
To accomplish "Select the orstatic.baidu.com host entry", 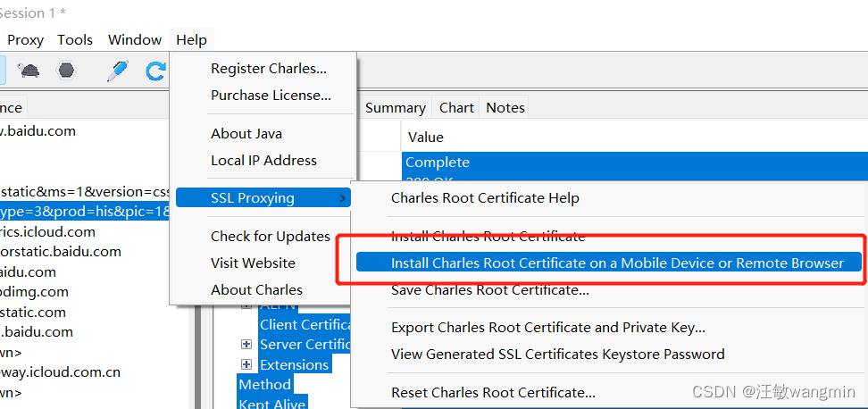I will [x=61, y=251].
